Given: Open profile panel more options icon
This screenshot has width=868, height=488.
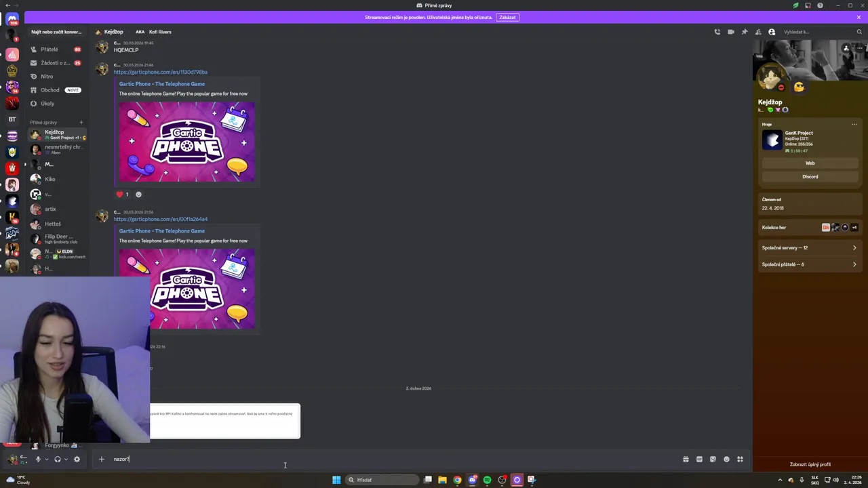Looking at the screenshot, I should (859, 48).
